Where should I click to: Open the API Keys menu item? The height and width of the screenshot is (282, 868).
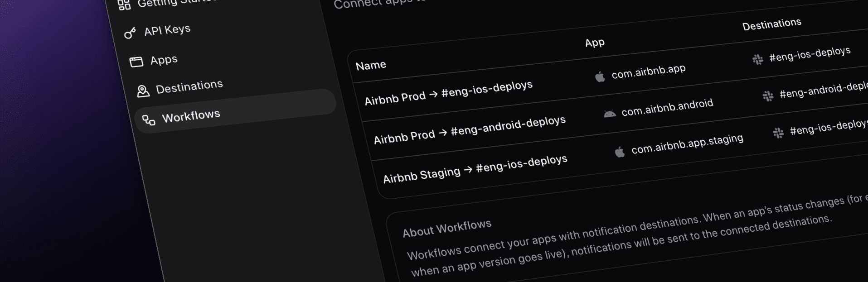click(167, 30)
